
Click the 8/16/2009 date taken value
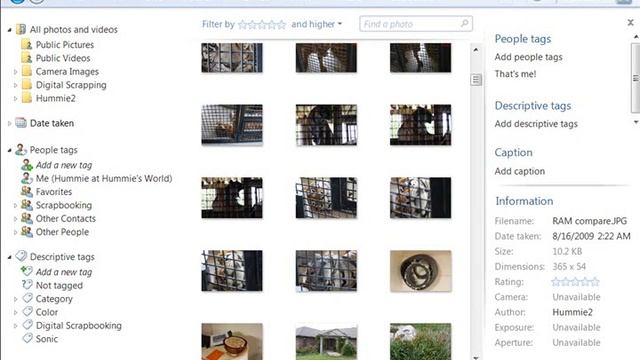click(591, 236)
